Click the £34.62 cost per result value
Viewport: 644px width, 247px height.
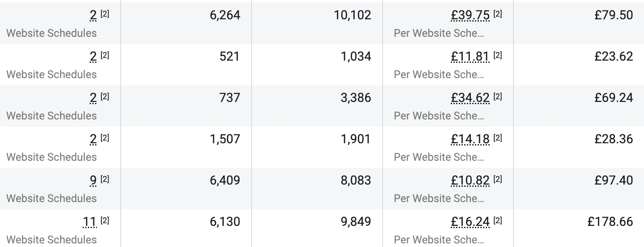(x=470, y=98)
